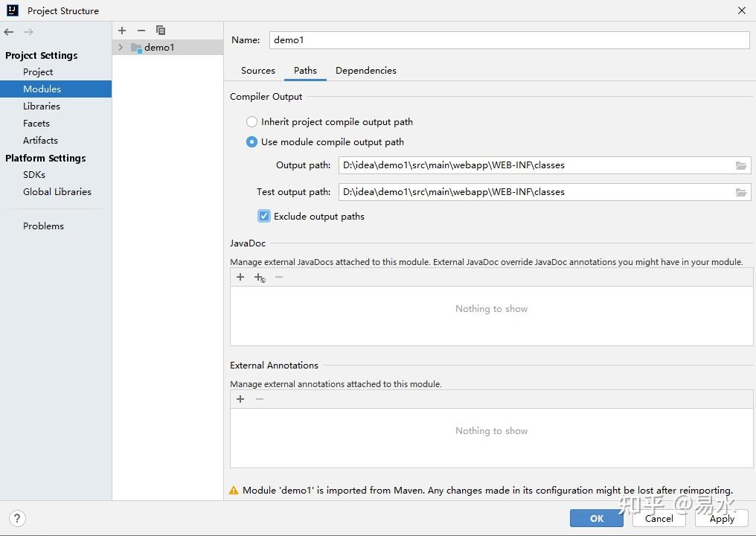Select Use module compile output path
The height and width of the screenshot is (536, 756).
tap(252, 141)
